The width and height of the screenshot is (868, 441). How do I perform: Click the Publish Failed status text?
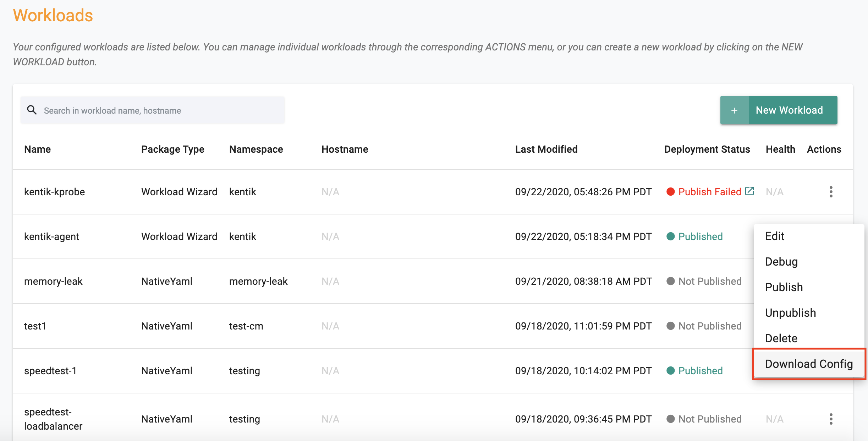pyautogui.click(x=710, y=192)
